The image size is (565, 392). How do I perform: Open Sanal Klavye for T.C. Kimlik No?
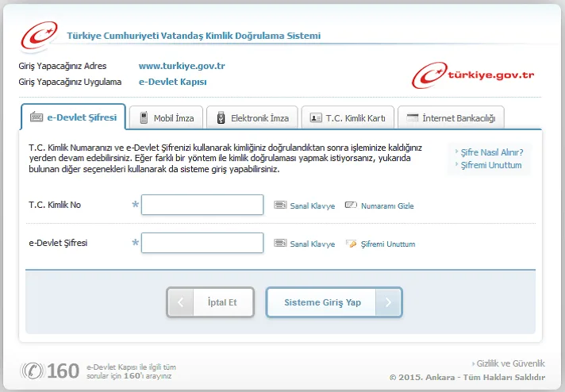(x=313, y=206)
